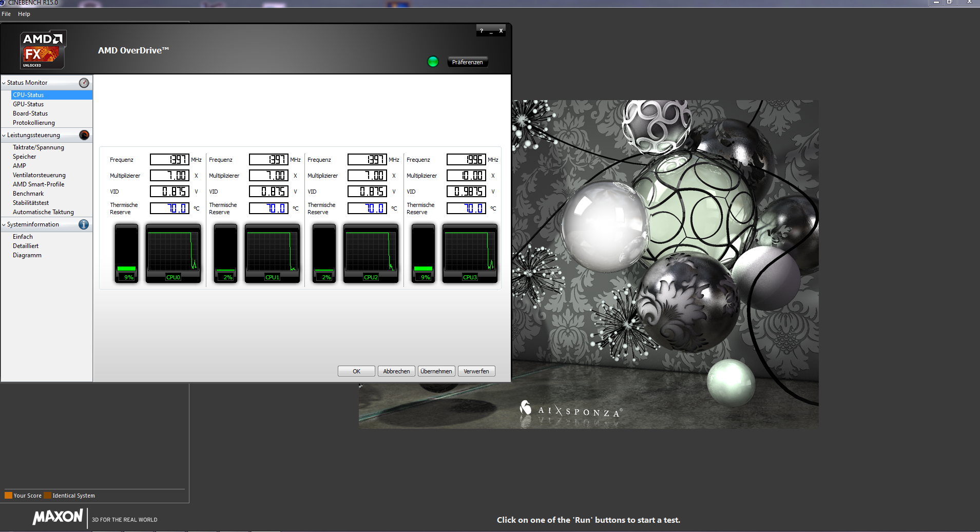Open Taktrate/Spannung settings
Screen dimensions: 980x532
pyautogui.click(x=39, y=147)
